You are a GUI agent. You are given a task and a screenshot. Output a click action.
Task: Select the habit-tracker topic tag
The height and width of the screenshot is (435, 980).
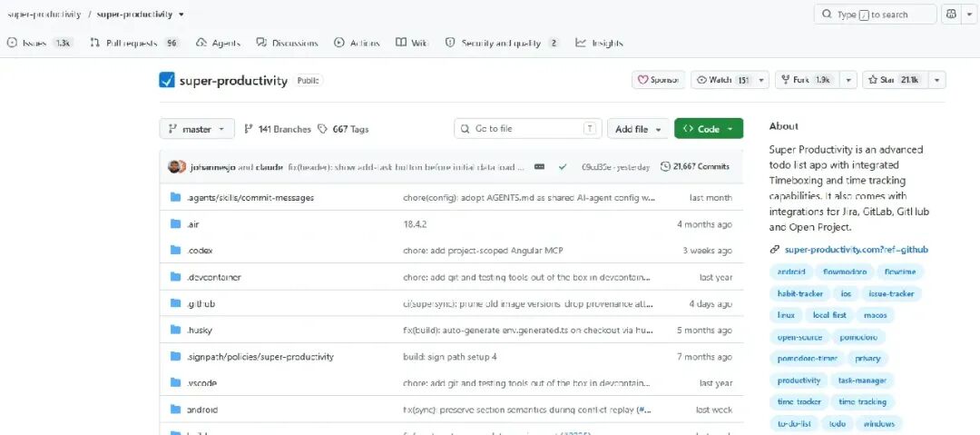pos(800,293)
